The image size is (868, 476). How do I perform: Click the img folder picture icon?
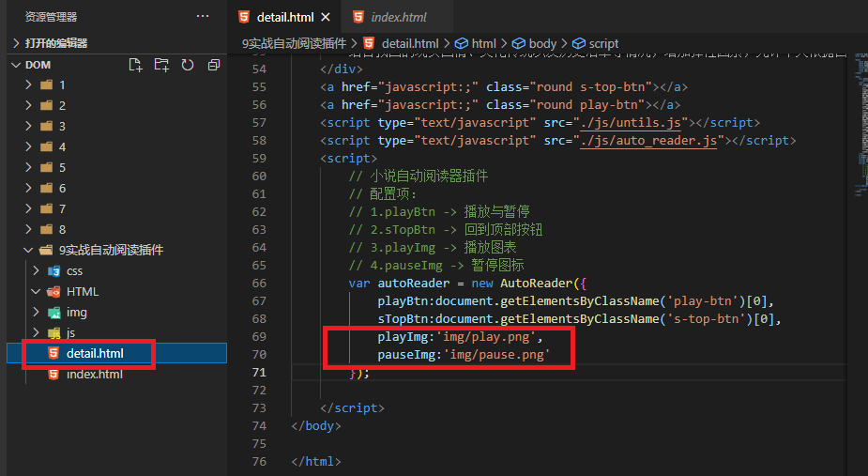[53, 313]
